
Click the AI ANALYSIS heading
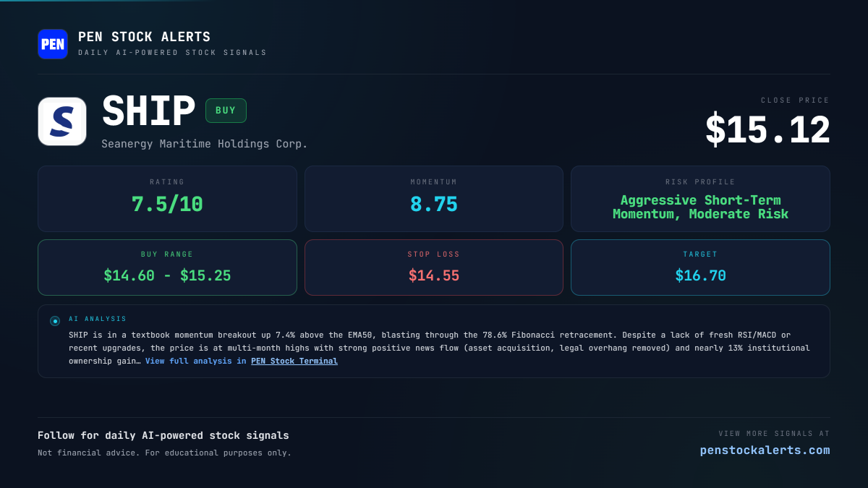[98, 319]
